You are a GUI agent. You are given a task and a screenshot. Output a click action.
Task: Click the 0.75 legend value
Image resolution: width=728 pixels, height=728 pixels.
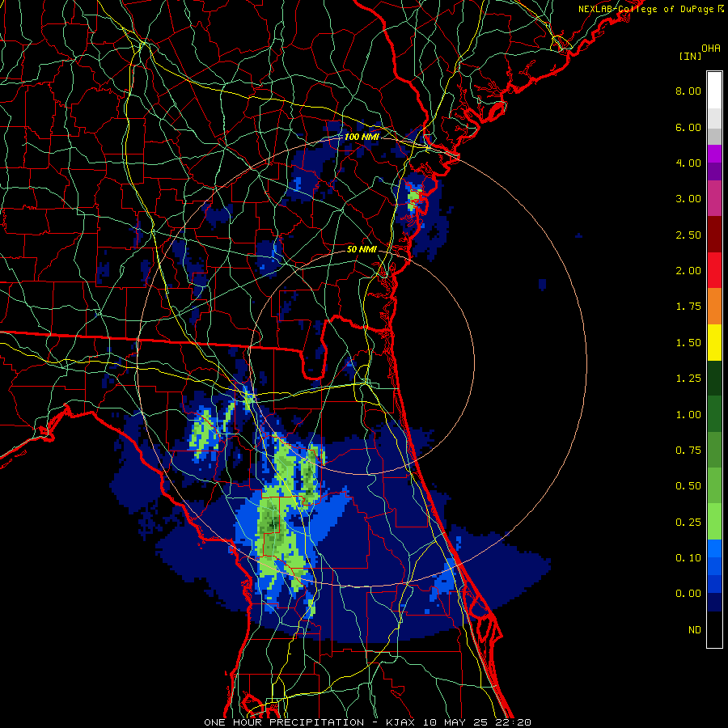(x=688, y=451)
